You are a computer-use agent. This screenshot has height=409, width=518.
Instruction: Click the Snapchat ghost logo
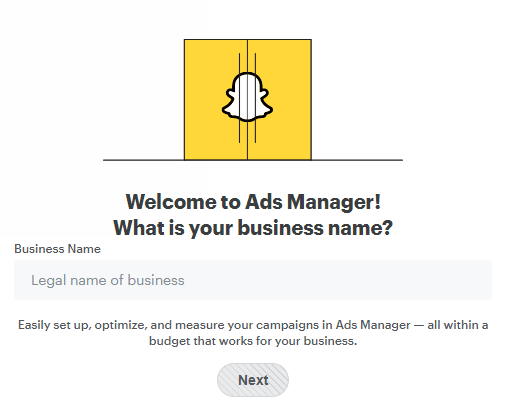coord(247,97)
